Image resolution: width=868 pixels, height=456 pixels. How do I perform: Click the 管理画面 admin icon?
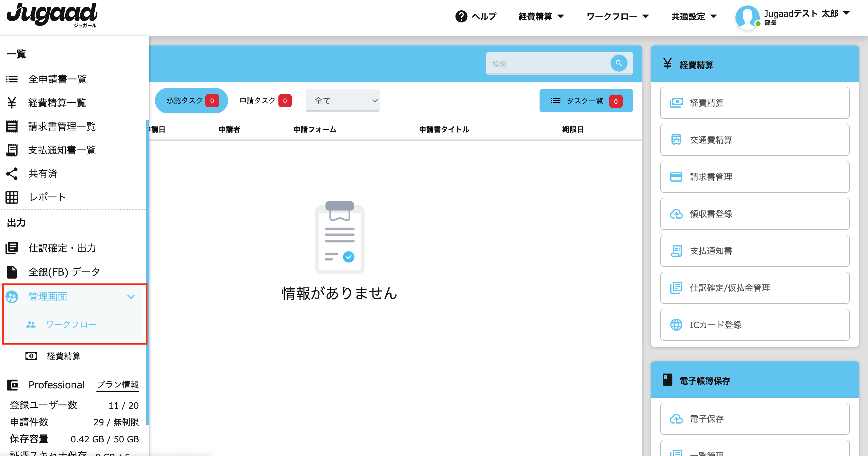[x=12, y=297]
